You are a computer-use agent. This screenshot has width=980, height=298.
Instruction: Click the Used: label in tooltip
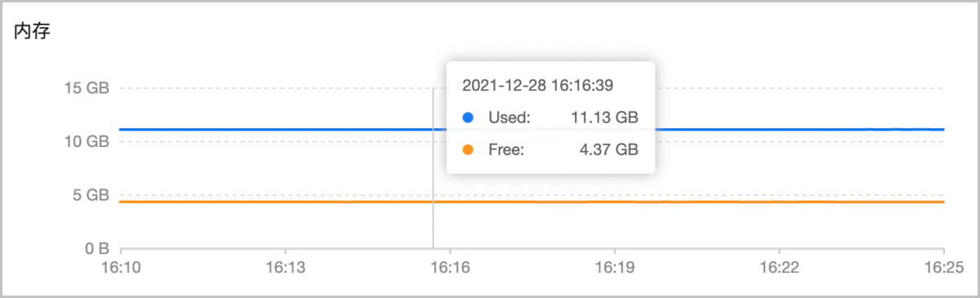pyautogui.click(x=510, y=118)
